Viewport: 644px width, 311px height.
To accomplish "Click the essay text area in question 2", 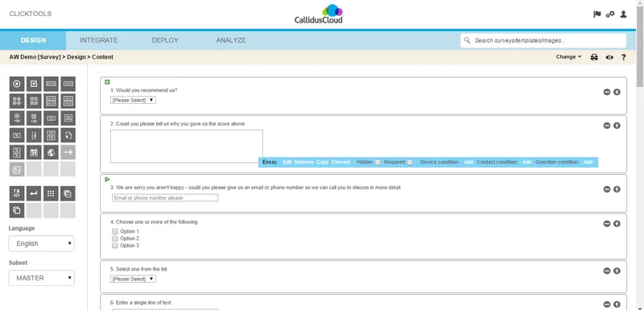I will 187,147.
